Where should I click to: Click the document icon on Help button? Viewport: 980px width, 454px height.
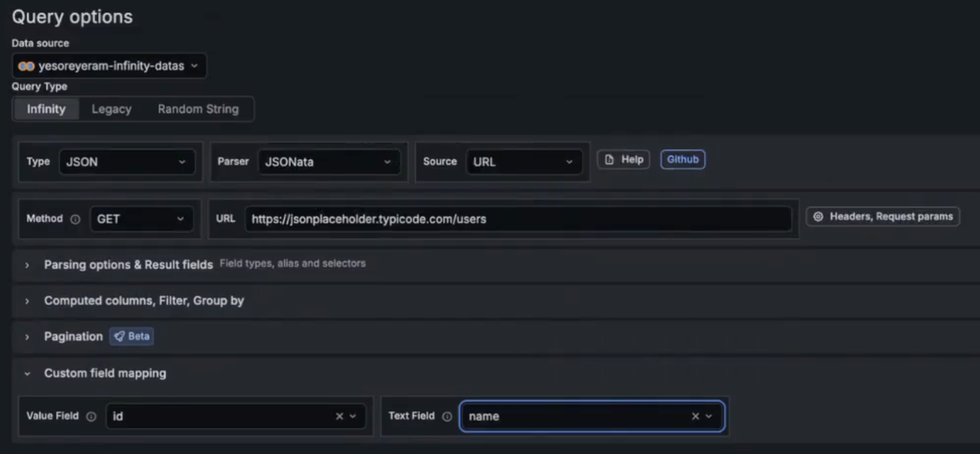609,159
